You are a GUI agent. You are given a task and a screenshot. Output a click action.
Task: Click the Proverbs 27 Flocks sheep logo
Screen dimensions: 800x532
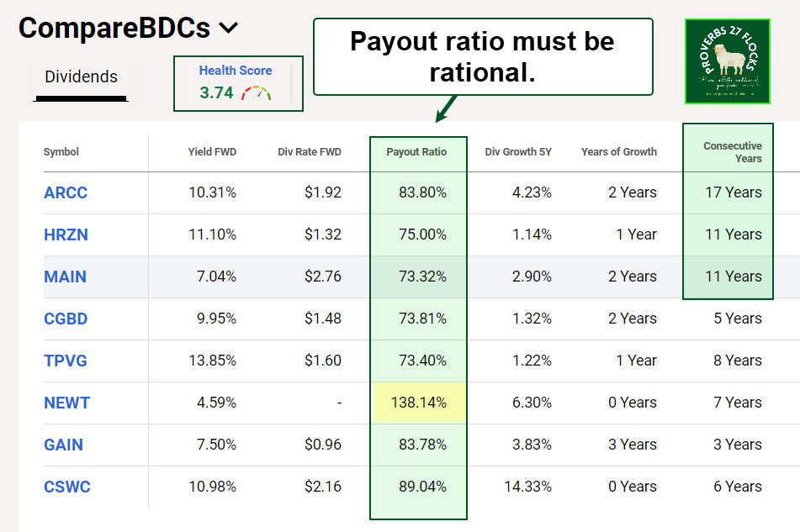[728, 61]
